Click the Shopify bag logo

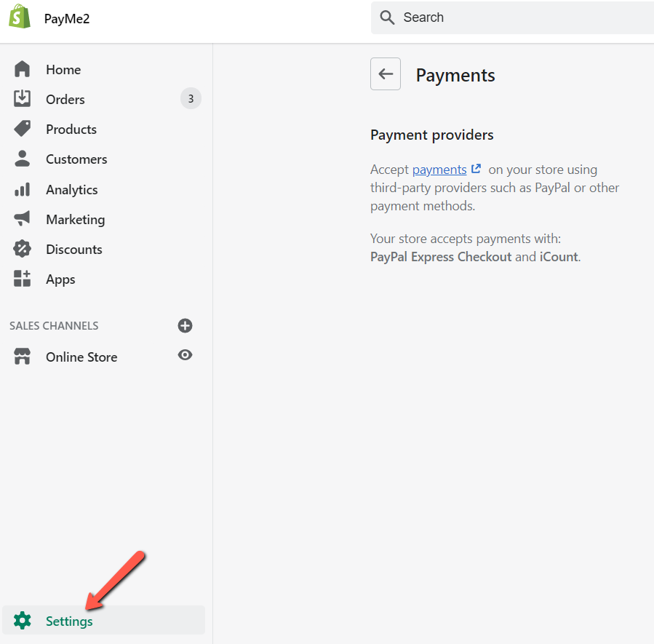point(20,17)
